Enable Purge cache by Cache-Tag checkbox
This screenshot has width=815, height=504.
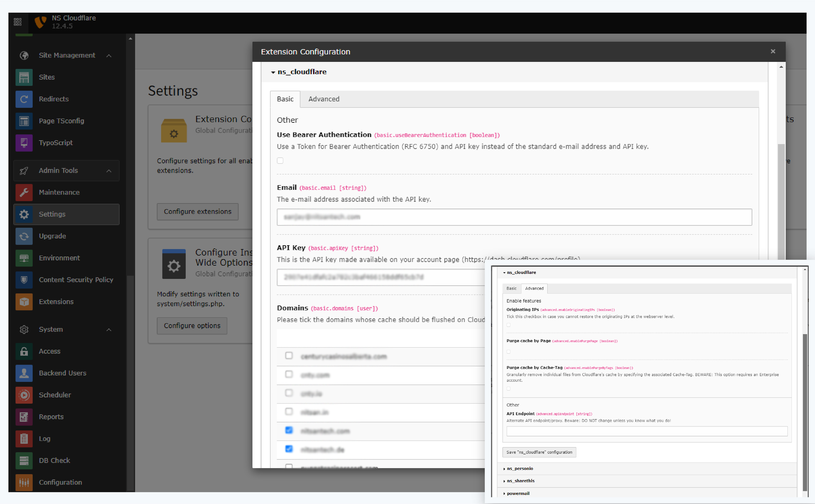[x=509, y=389]
